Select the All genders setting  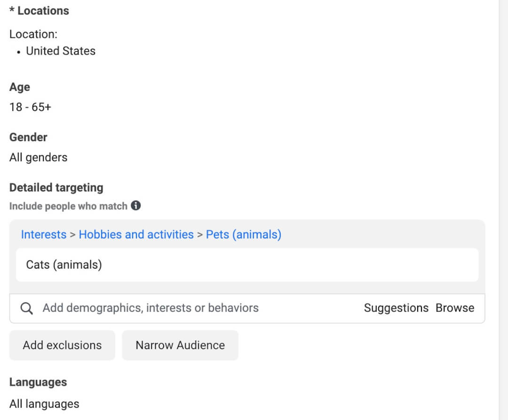[38, 157]
